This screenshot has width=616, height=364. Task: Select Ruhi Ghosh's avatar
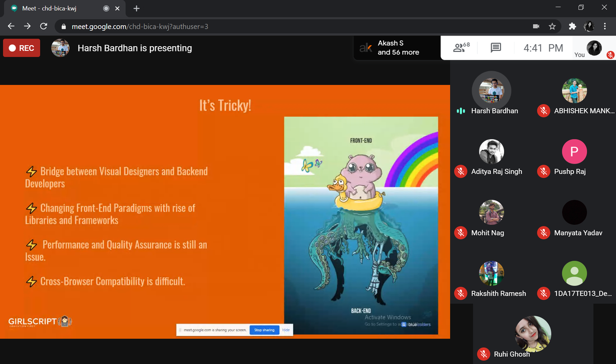(x=533, y=334)
